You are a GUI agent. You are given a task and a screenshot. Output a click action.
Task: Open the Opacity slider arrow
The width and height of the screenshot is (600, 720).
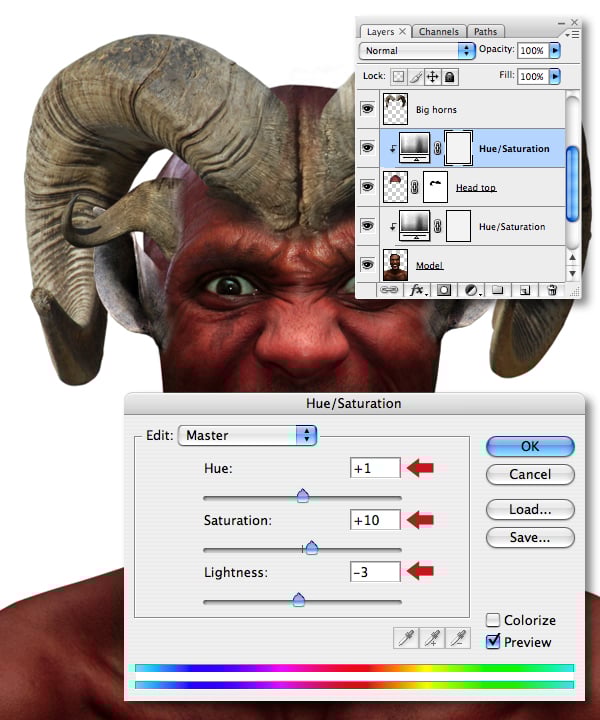pos(555,50)
